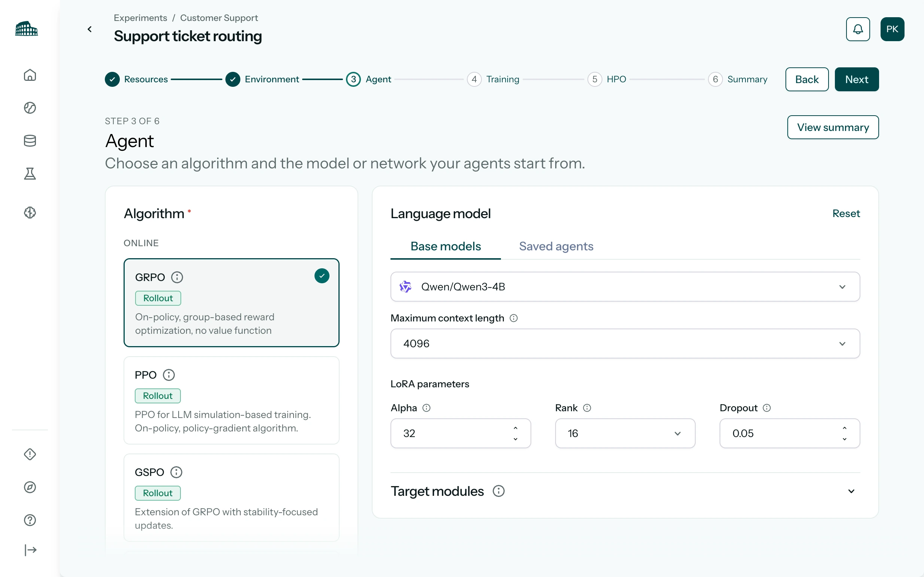Open notifications bell

858,29
